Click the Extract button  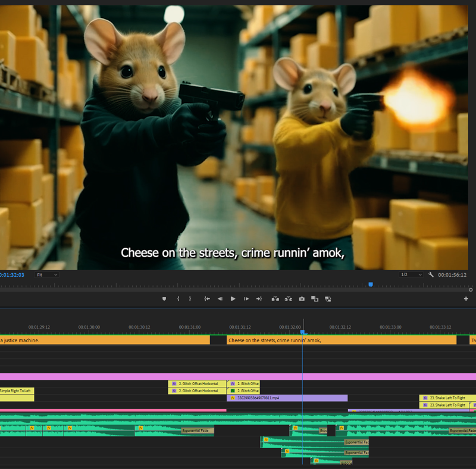click(289, 299)
